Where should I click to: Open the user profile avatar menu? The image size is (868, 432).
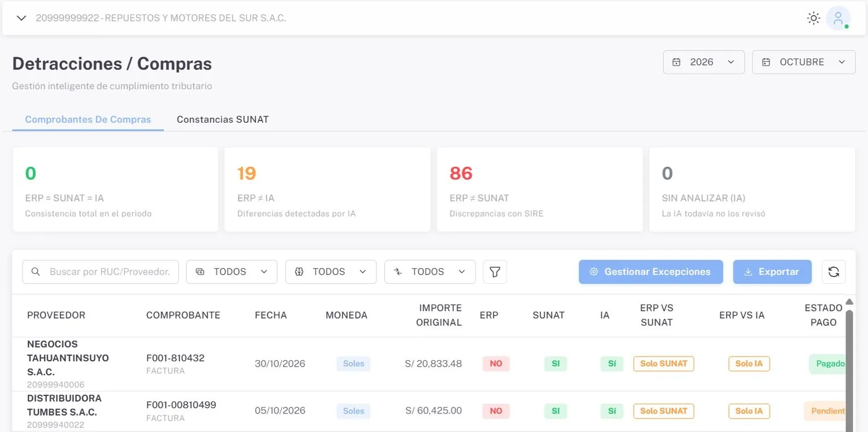click(838, 19)
